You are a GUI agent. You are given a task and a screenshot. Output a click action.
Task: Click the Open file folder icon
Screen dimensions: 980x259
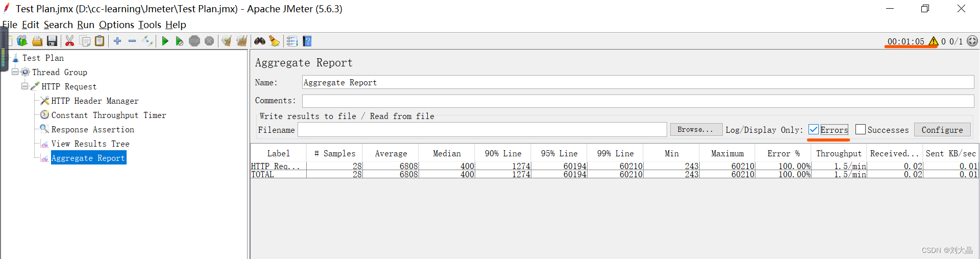tap(37, 41)
